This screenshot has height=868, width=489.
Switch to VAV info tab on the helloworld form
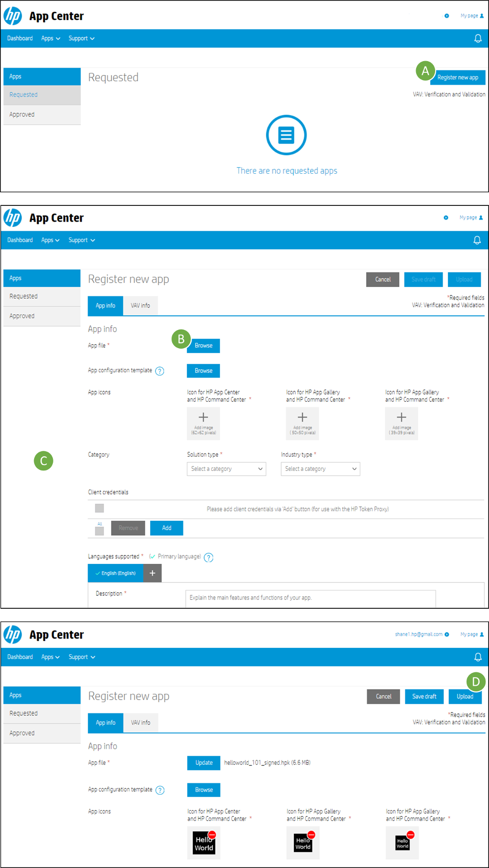141,723
